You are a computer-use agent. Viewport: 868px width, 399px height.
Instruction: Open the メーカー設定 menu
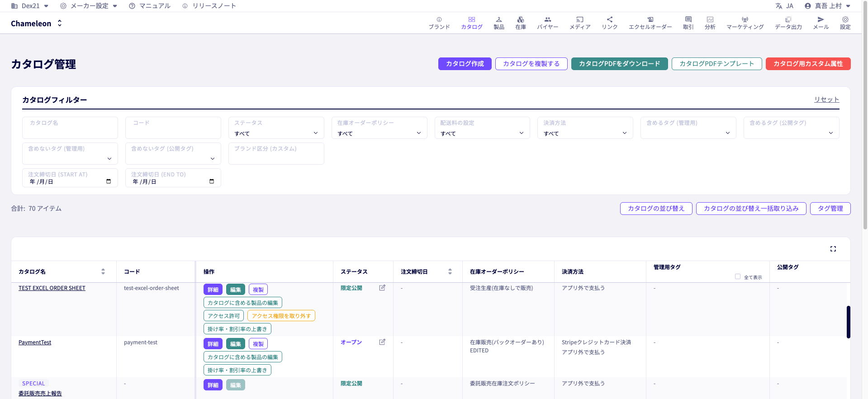[x=89, y=6]
